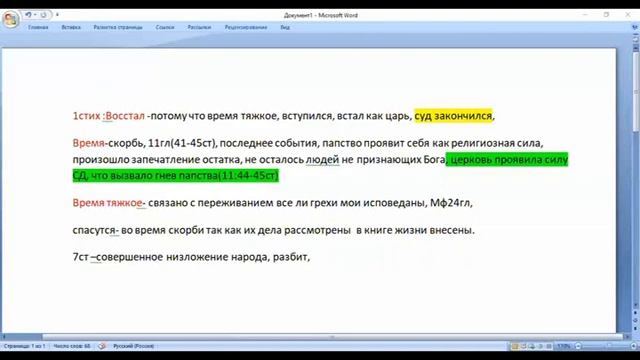Image resolution: width=640 pixels, height=360 pixels.
Task: Click the horizontal scrollbar thumb
Action: [333, 337]
